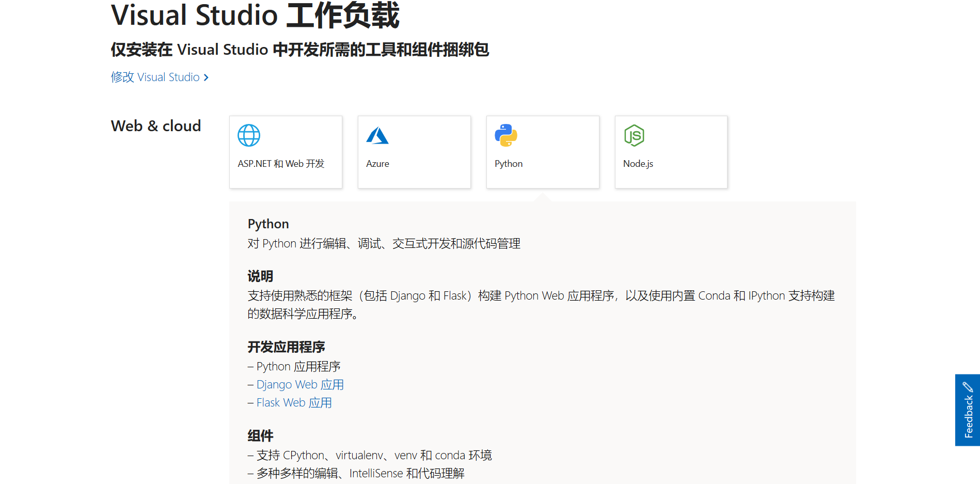The image size is (980, 484).
Task: Click the Azure logo icon
Action: coord(377,135)
